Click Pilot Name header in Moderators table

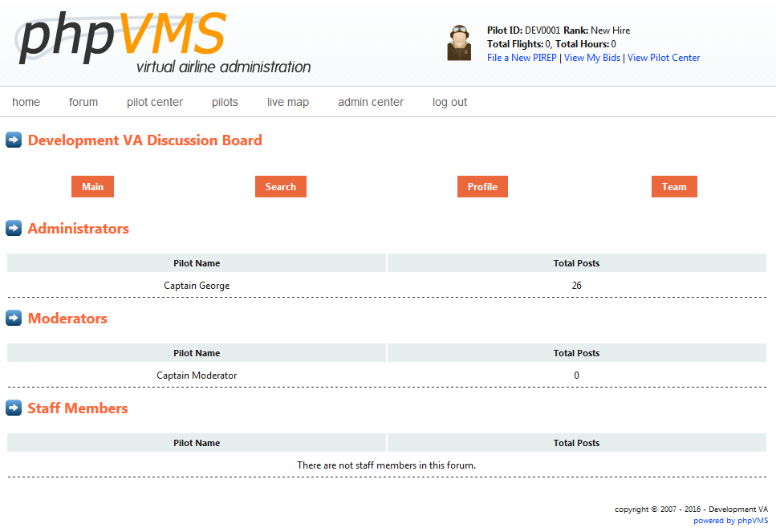click(197, 353)
